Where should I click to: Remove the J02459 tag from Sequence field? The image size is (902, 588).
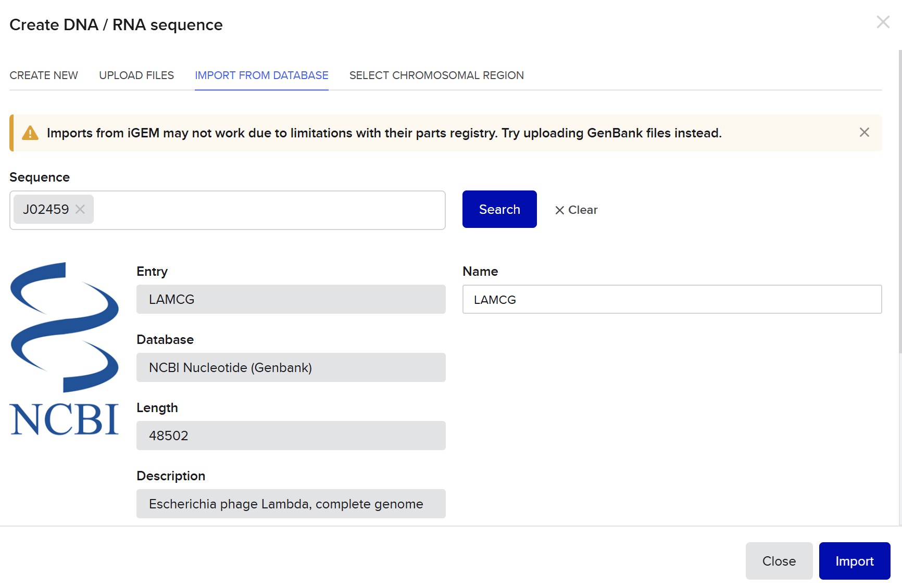click(80, 209)
